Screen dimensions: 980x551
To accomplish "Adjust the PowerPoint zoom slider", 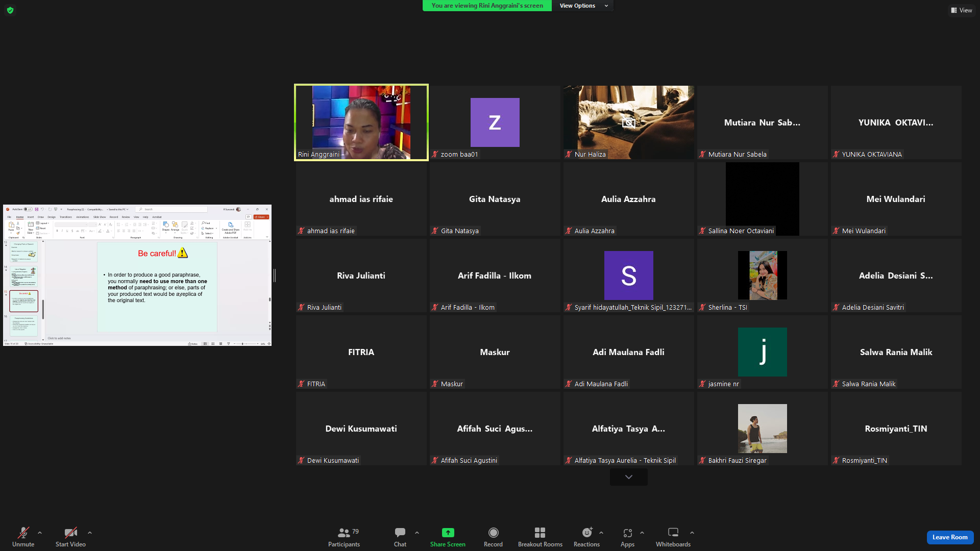I will click(x=247, y=344).
